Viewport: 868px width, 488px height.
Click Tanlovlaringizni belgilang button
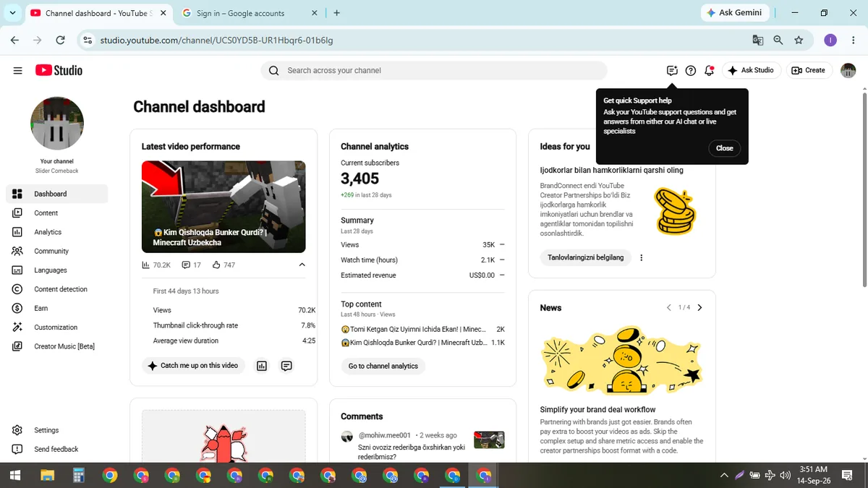pyautogui.click(x=586, y=257)
